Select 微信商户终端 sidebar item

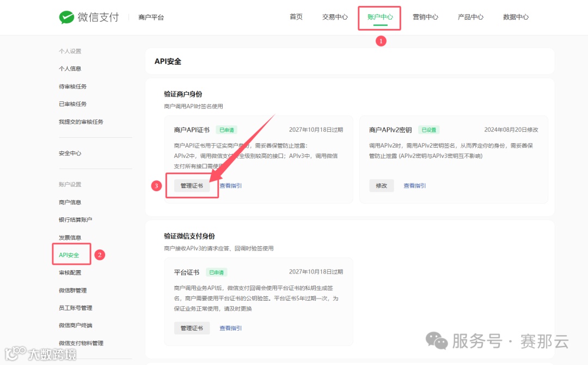[75, 325]
